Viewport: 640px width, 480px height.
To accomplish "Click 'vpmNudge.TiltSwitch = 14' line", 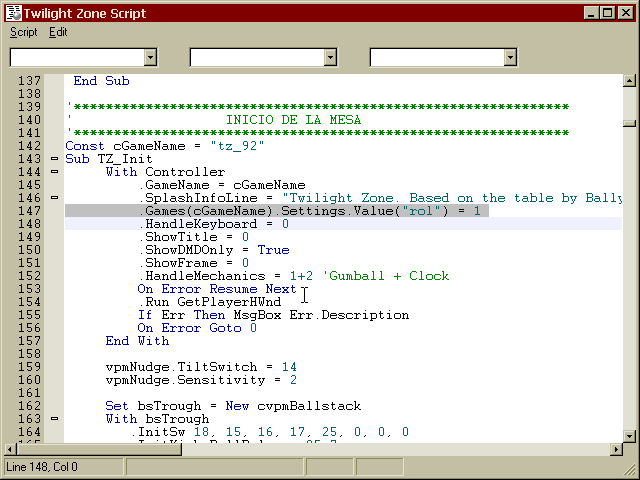I will (201, 367).
